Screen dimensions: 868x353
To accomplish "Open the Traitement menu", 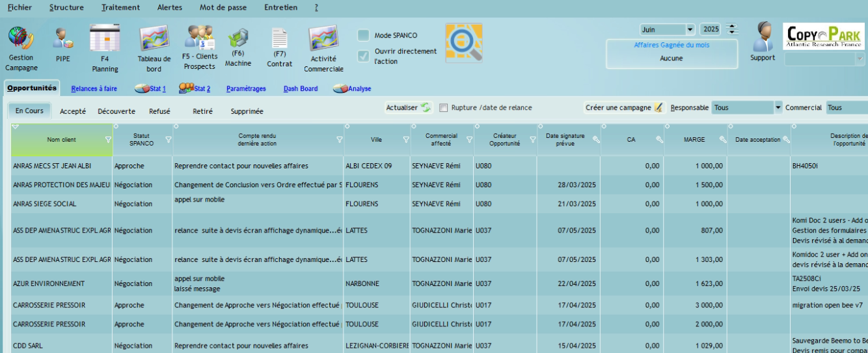I will 120,8.
